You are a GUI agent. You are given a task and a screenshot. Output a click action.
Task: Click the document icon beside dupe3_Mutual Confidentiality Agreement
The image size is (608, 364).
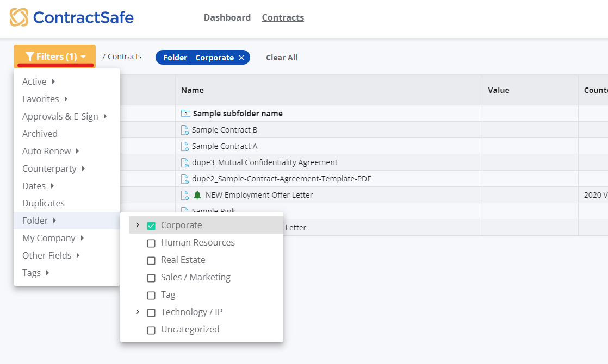coord(184,162)
